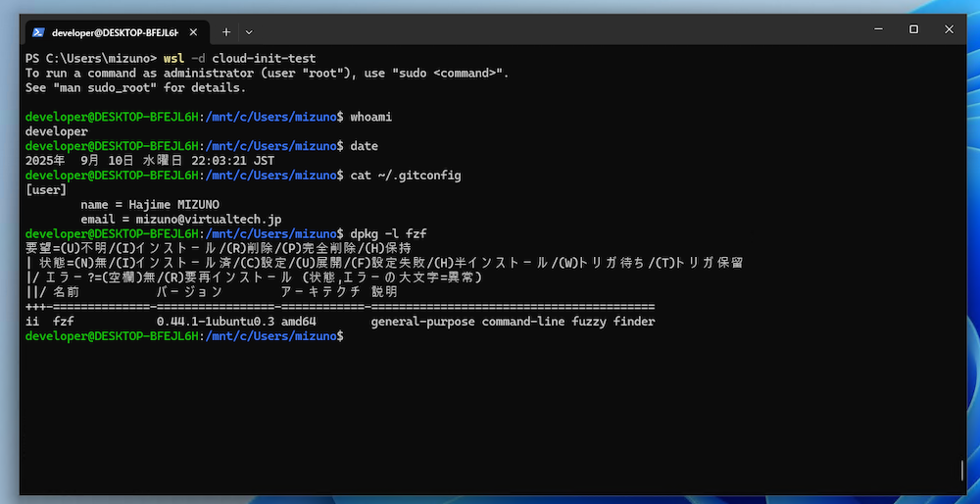Expand the profile dropdown chevron next to plus
980x504 pixels.
[249, 31]
